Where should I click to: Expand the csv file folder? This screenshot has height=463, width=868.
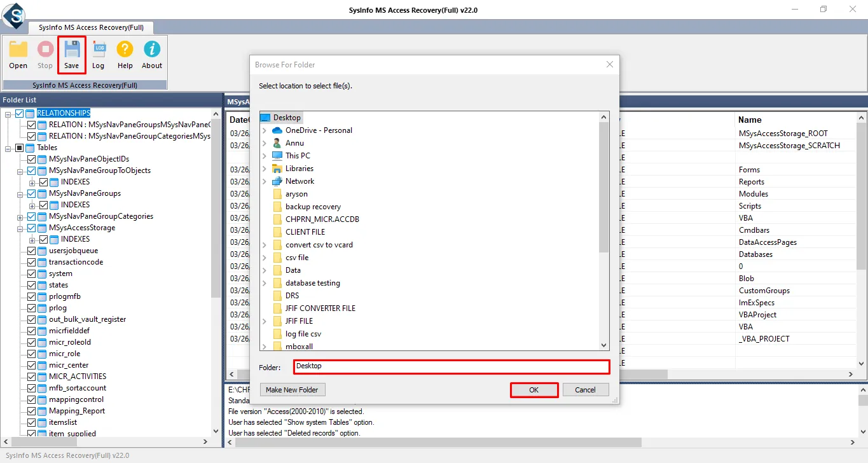(x=265, y=258)
